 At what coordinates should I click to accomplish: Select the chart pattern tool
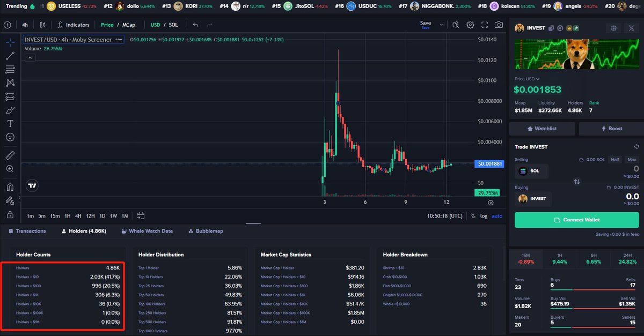coord(10,83)
